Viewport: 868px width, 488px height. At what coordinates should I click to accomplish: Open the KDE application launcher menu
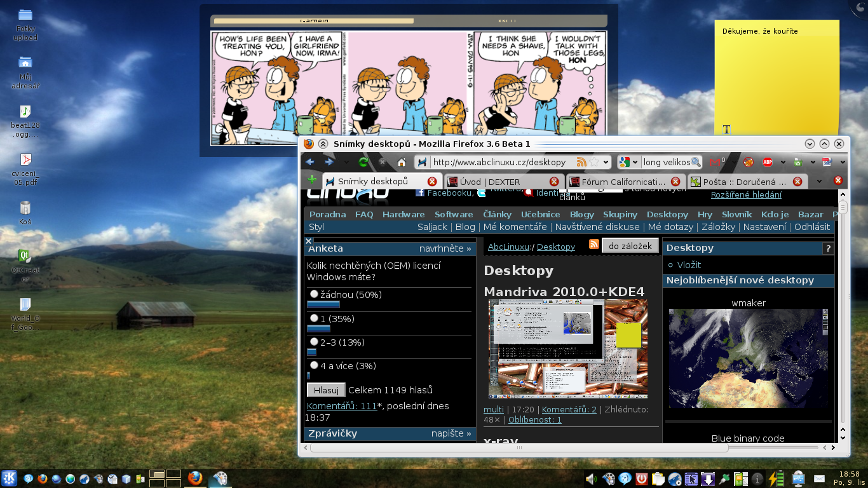(x=9, y=478)
